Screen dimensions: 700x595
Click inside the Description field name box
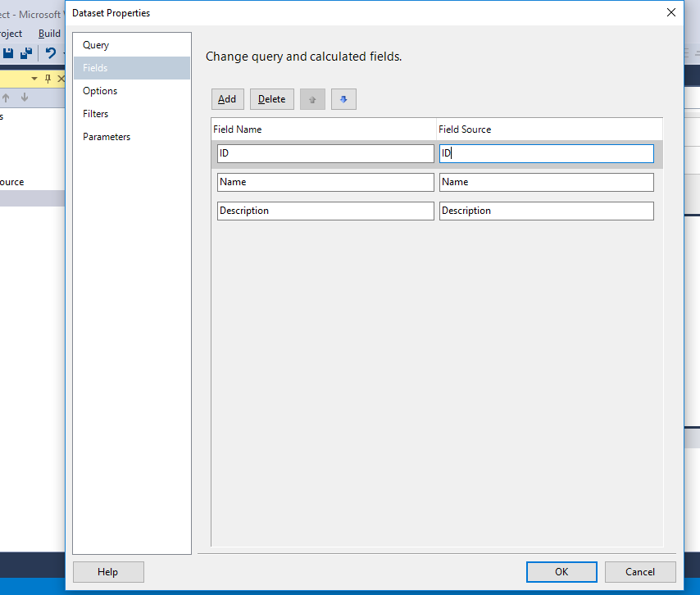[x=325, y=211]
